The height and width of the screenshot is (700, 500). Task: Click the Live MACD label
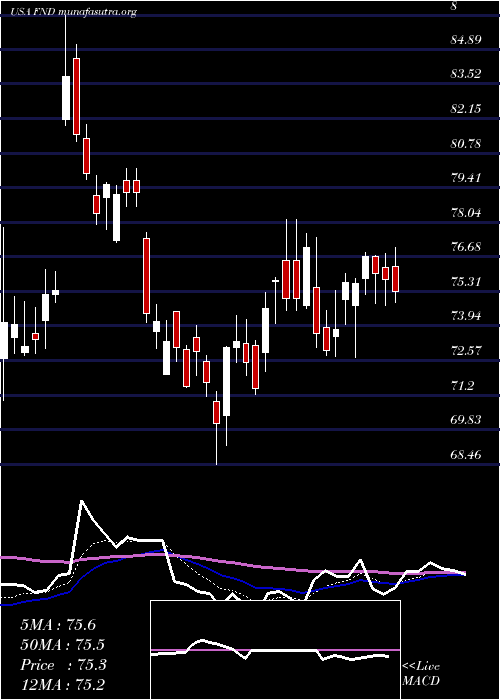point(421,674)
